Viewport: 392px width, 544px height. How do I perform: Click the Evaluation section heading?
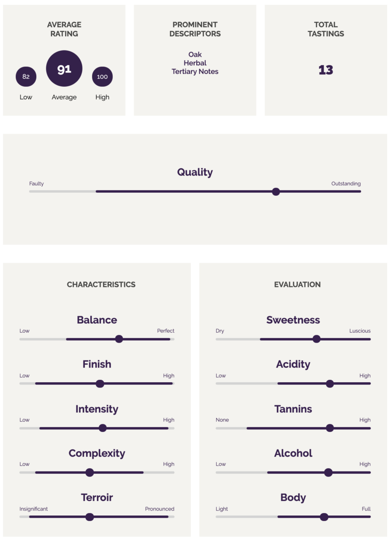point(297,285)
